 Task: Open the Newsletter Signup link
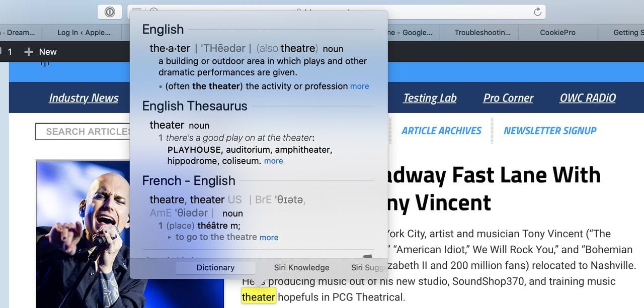pos(550,131)
